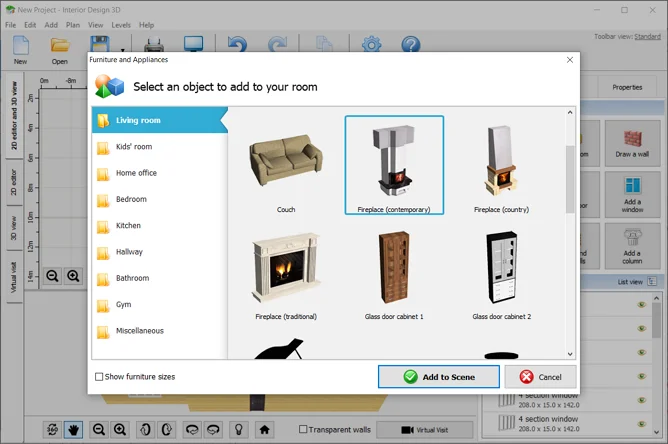The width and height of the screenshot is (668, 444).
Task: Close the Furniture and Appliances dialog
Action: 570,60
